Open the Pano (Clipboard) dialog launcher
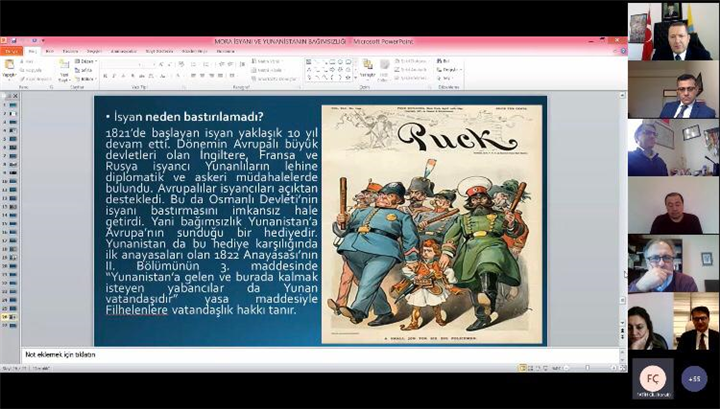 [51, 87]
